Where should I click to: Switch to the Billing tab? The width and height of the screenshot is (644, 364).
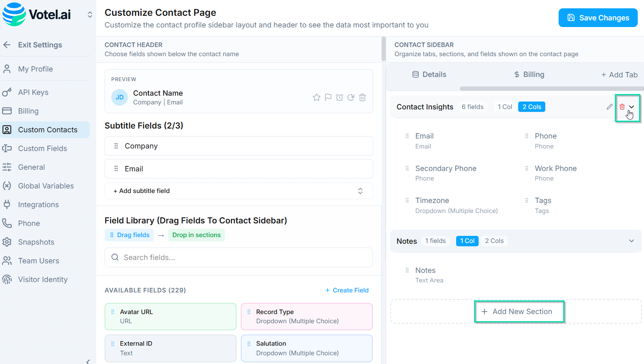pos(529,74)
